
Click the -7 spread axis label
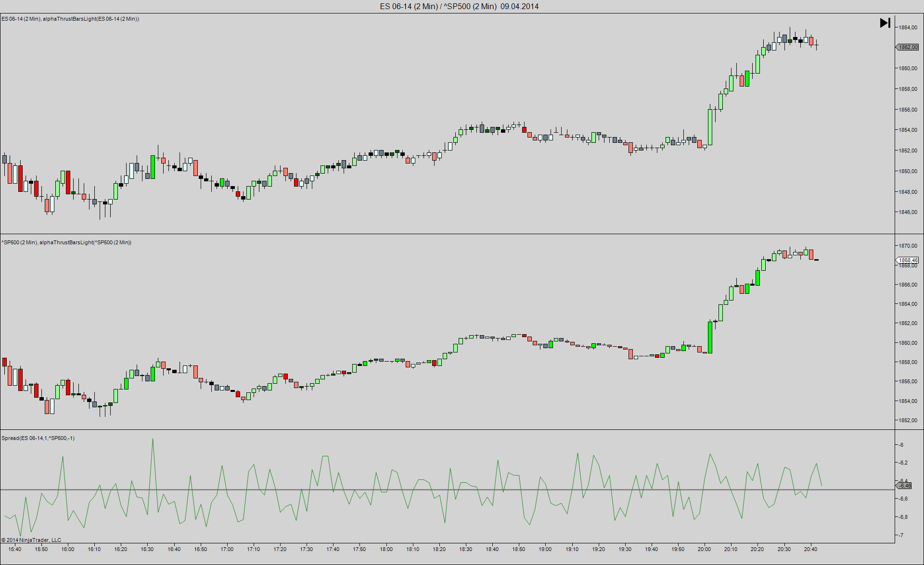901,535
